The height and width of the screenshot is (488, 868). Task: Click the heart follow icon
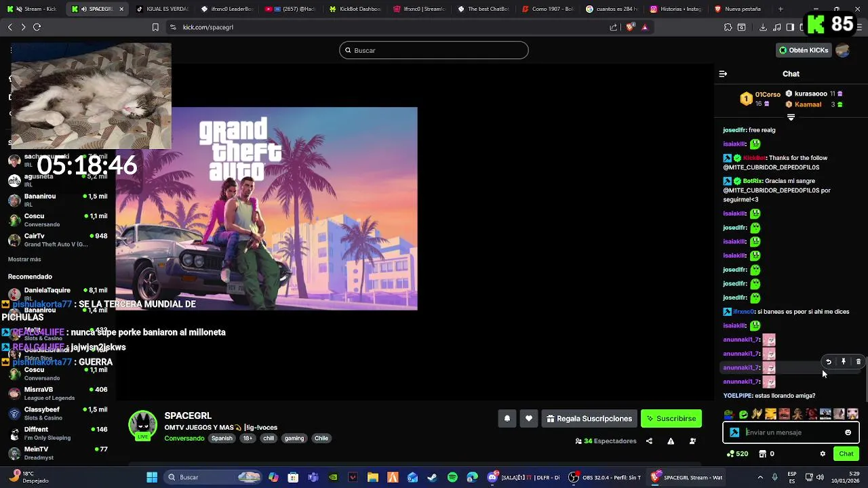(529, 419)
